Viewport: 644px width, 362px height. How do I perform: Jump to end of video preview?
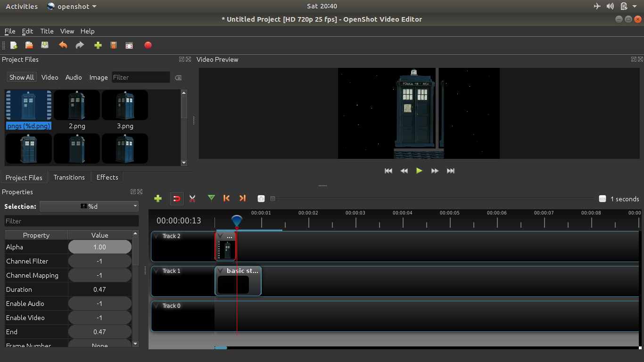click(x=451, y=171)
